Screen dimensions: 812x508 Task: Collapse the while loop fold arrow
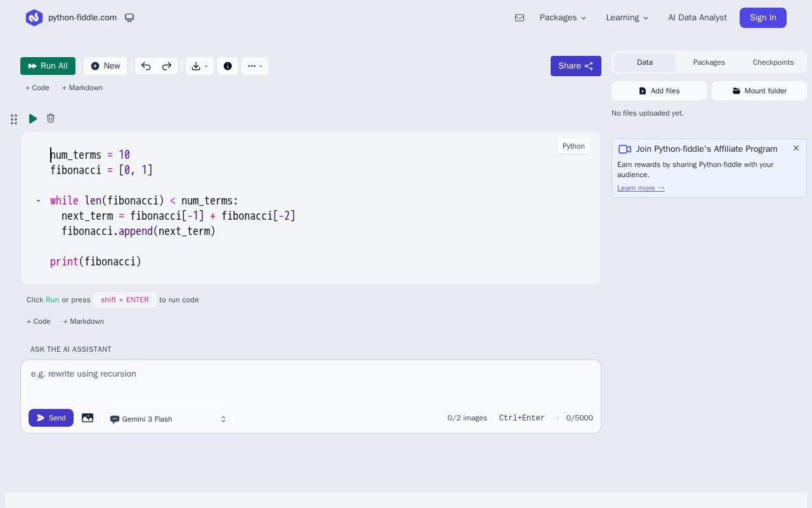pos(38,201)
